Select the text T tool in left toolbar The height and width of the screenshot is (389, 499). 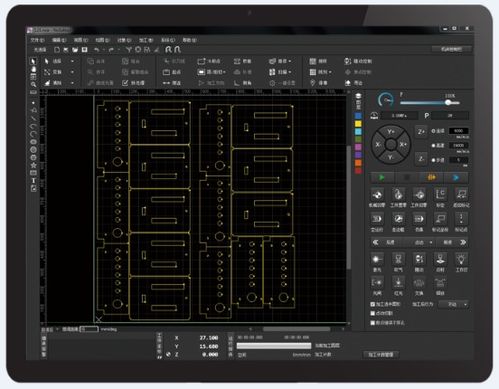tap(33, 180)
